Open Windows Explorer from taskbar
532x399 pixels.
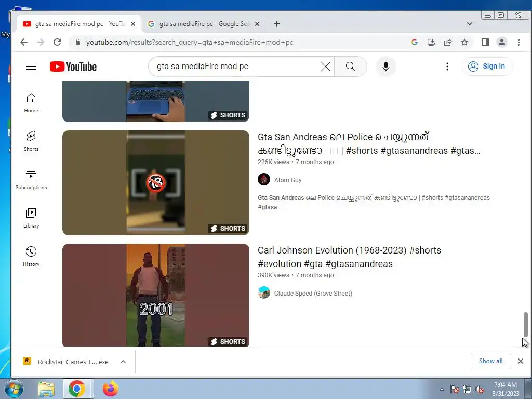46,389
